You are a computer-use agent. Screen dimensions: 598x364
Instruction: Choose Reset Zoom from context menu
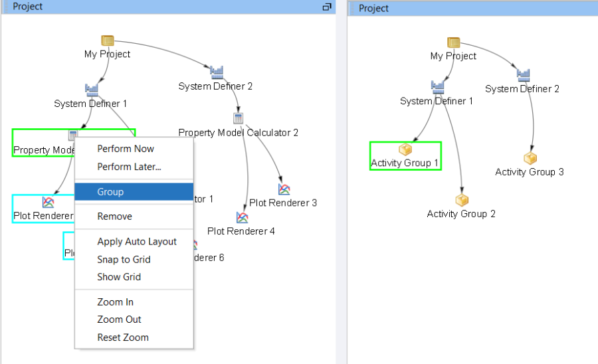click(123, 337)
